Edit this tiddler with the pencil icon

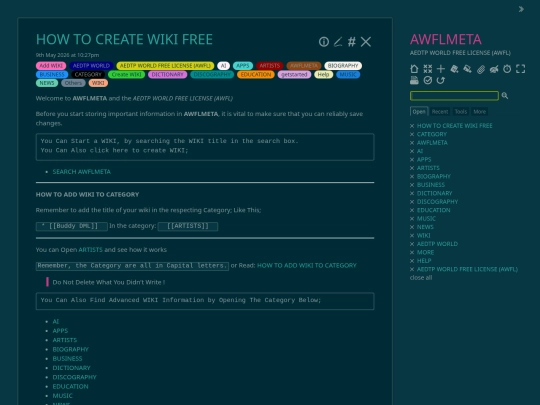click(338, 42)
